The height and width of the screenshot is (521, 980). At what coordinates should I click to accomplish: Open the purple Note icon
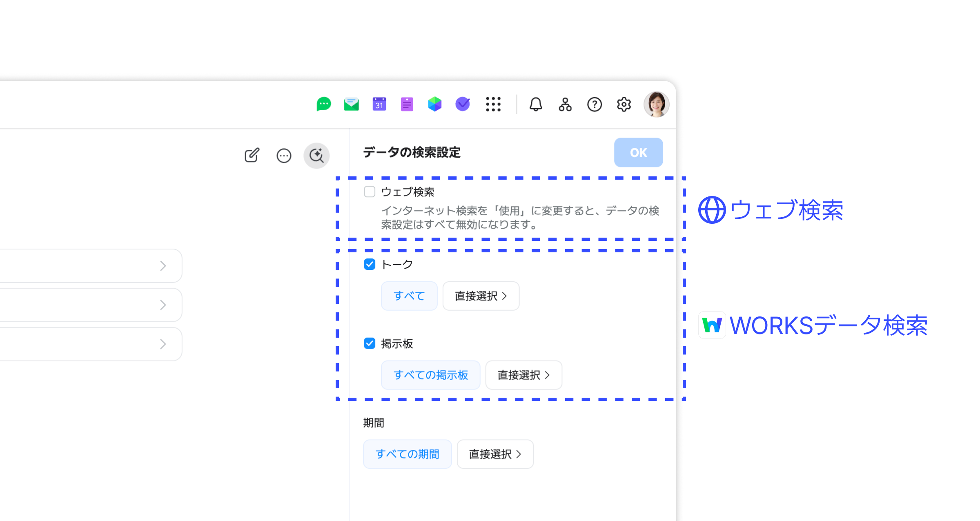click(x=407, y=105)
